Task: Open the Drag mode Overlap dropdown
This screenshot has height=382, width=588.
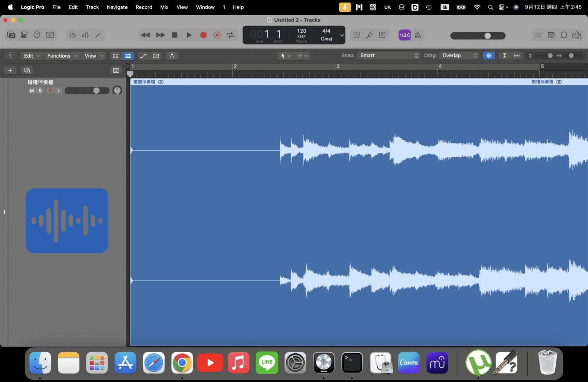Action: tap(459, 55)
